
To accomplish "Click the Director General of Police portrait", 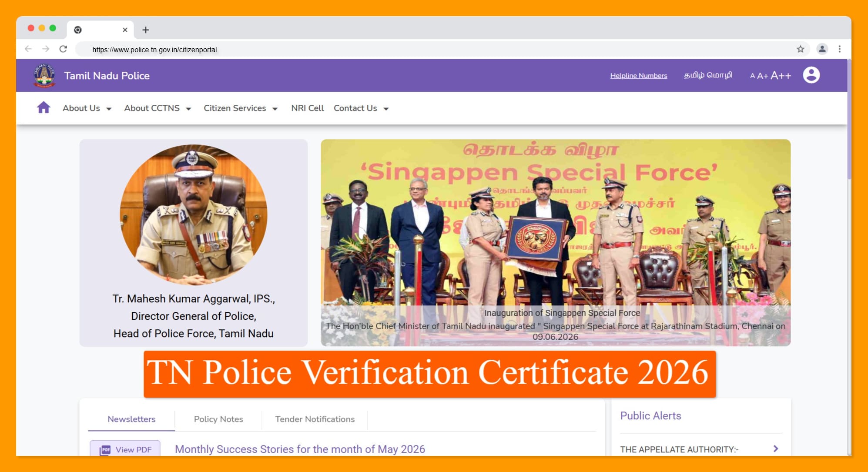I will click(194, 214).
